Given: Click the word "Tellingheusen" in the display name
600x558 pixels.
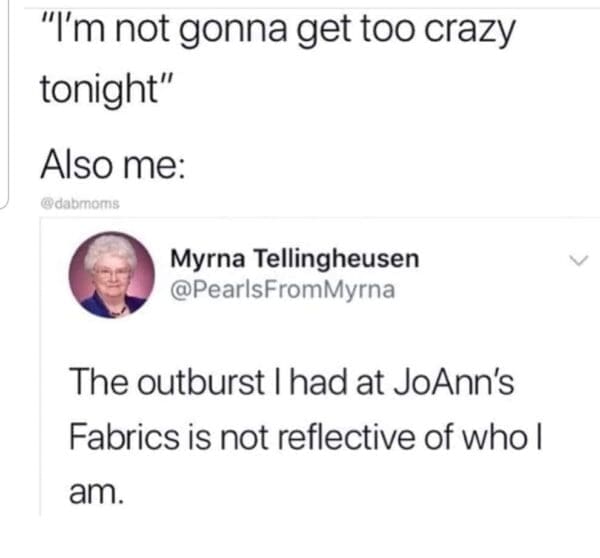Looking at the screenshot, I should [337, 259].
